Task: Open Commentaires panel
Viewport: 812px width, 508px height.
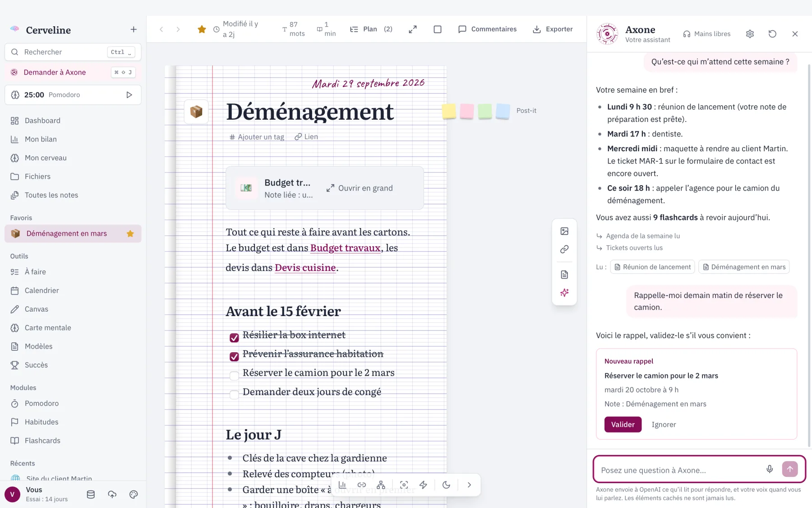Action: [487, 29]
